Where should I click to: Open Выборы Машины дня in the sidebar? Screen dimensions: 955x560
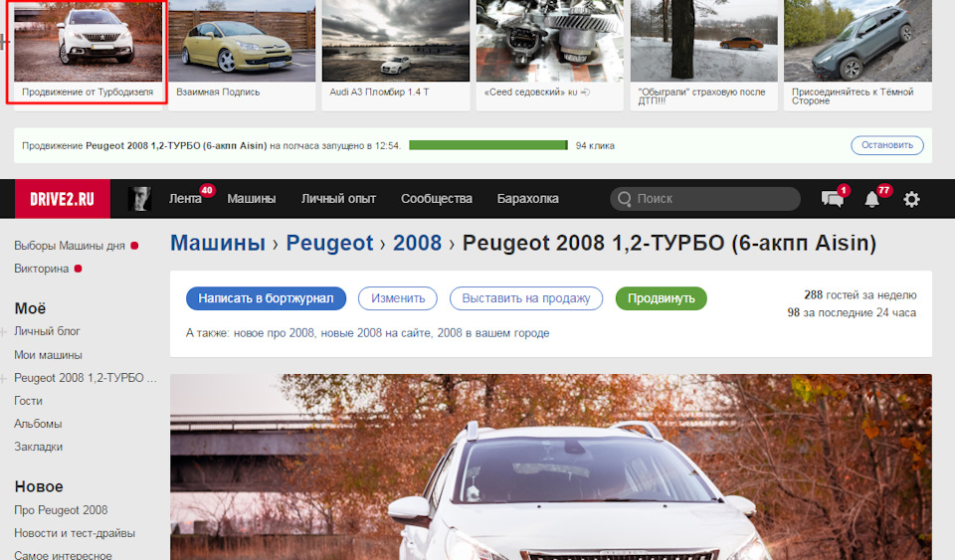[x=70, y=246]
